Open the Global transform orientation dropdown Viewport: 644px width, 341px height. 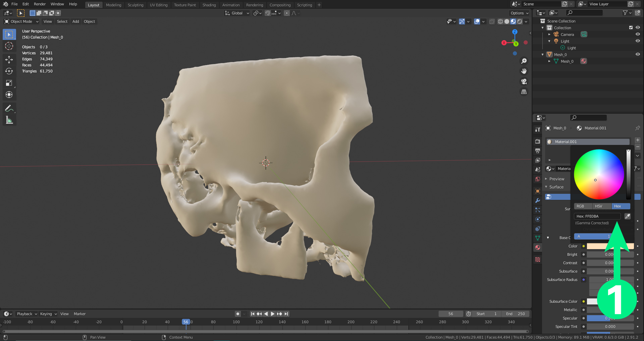[x=237, y=13]
